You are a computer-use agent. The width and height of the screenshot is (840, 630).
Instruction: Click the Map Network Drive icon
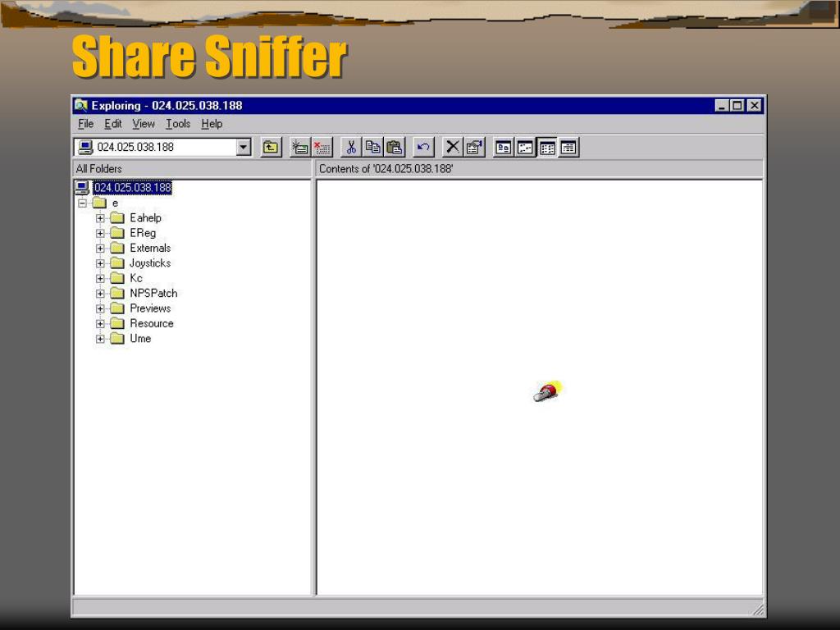(x=300, y=148)
